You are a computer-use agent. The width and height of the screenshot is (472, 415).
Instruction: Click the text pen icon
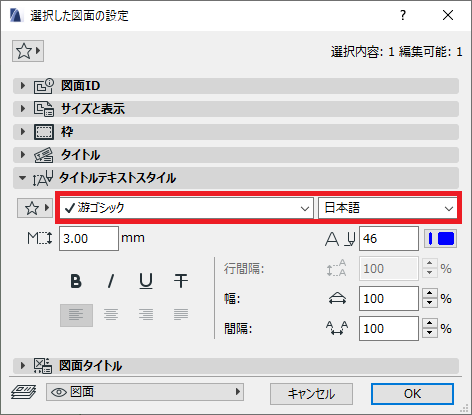[x=340, y=239]
